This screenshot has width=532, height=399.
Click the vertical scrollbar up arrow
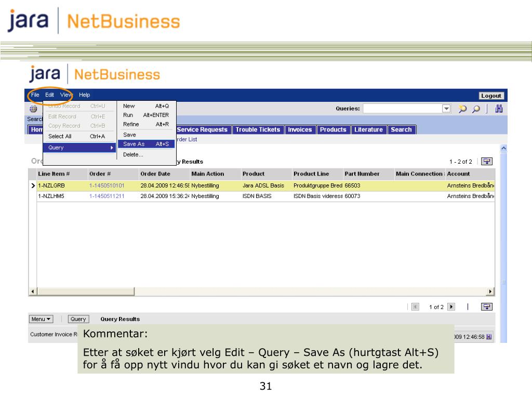click(504, 148)
